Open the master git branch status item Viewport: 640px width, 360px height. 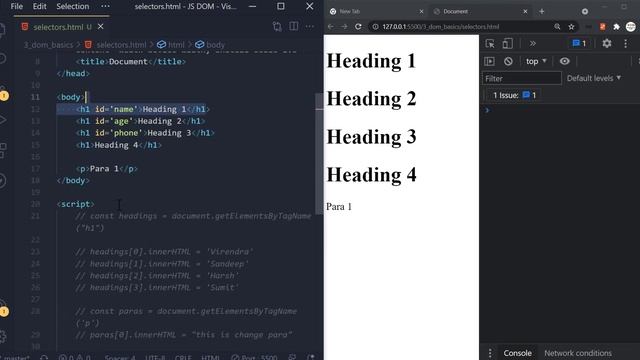point(15,357)
